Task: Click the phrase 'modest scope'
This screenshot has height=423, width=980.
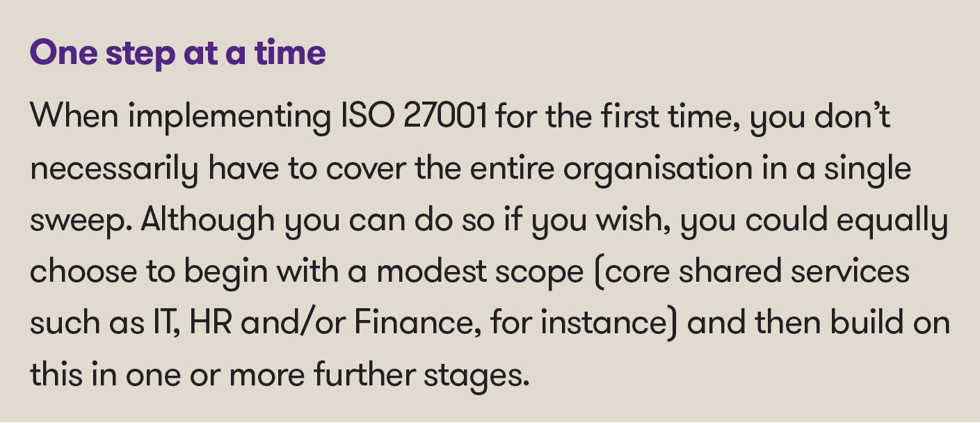Action: point(480,273)
